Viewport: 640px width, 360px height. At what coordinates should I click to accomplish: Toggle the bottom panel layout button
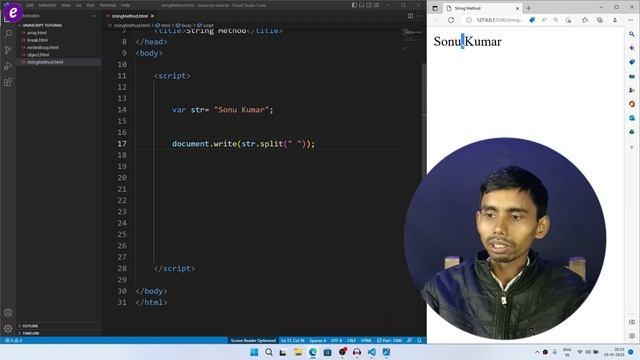362,5
